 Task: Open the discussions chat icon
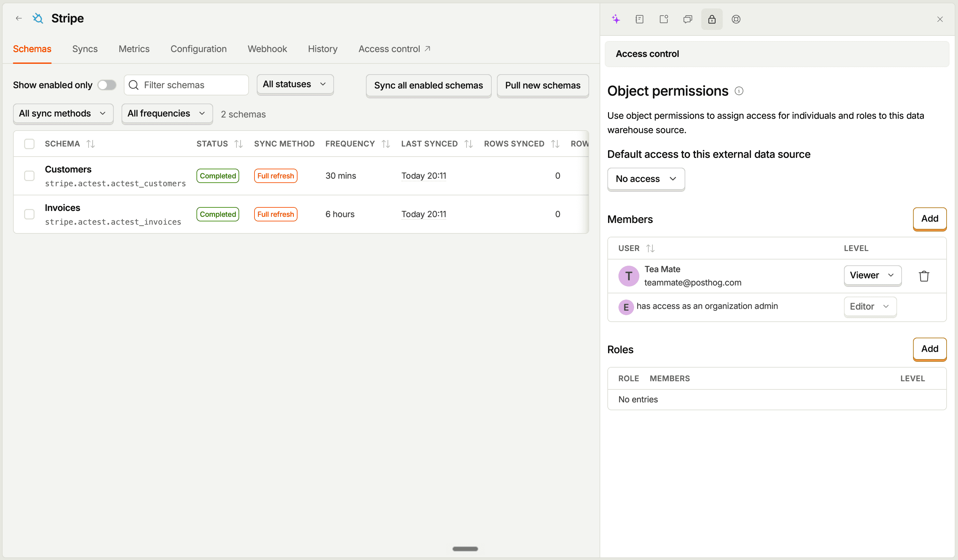click(688, 19)
